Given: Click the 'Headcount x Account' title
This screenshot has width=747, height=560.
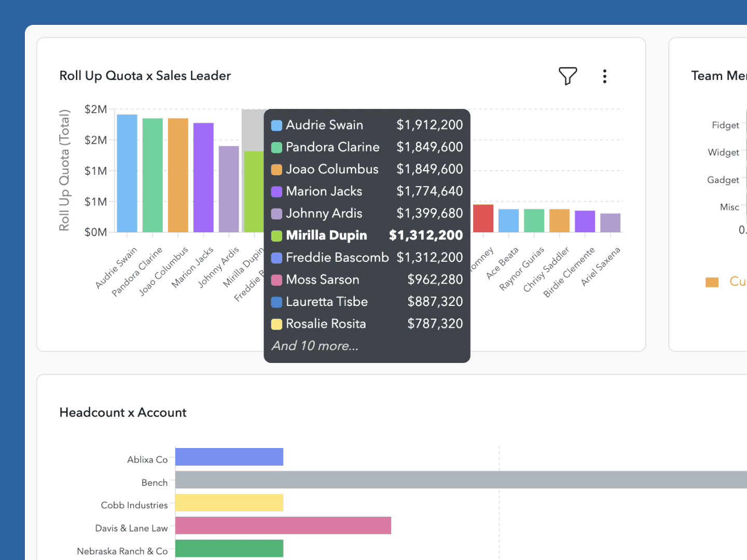Looking at the screenshot, I should point(123,413).
